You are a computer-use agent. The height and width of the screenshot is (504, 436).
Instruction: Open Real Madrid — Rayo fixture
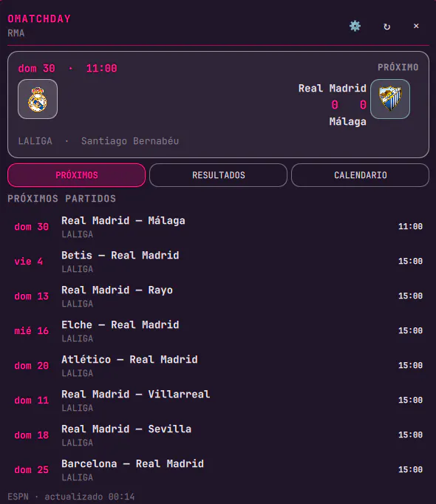[218, 296]
